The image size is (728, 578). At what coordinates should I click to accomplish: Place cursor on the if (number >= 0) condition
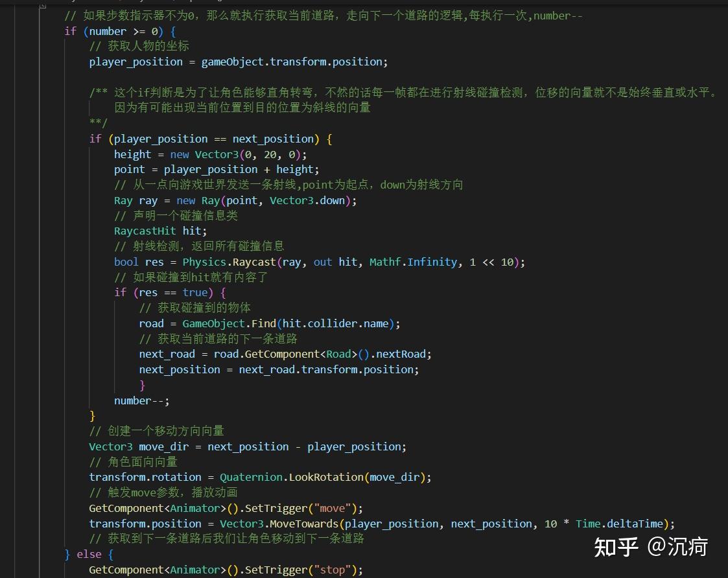click(x=123, y=30)
